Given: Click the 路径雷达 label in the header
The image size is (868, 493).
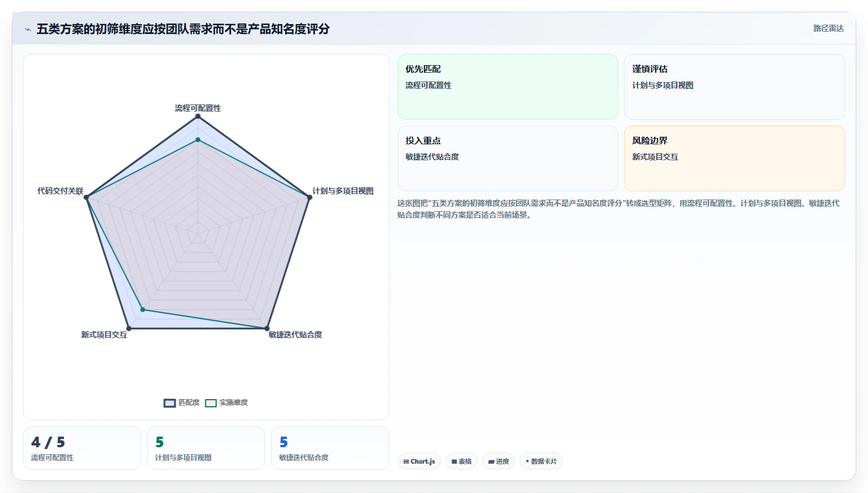Looking at the screenshot, I should point(828,28).
